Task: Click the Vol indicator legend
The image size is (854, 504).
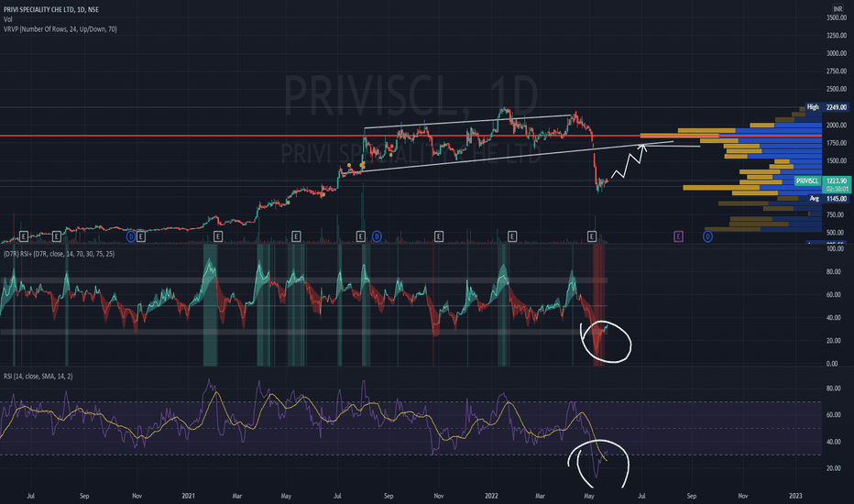Action: pos(8,19)
